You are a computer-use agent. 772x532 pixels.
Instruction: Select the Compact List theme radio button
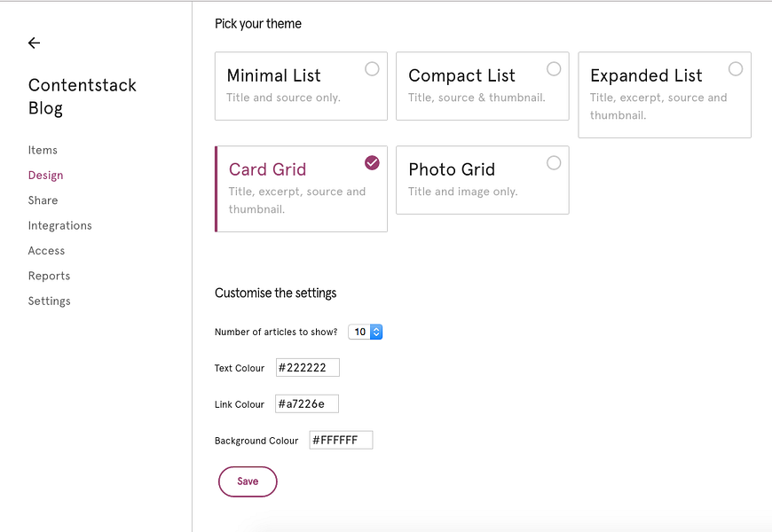coord(554,69)
